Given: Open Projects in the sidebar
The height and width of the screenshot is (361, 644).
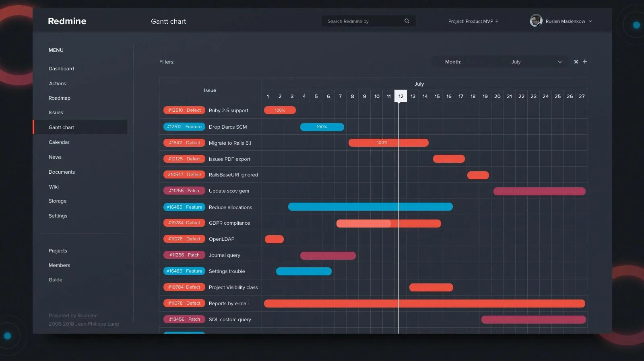Looking at the screenshot, I should pos(58,251).
